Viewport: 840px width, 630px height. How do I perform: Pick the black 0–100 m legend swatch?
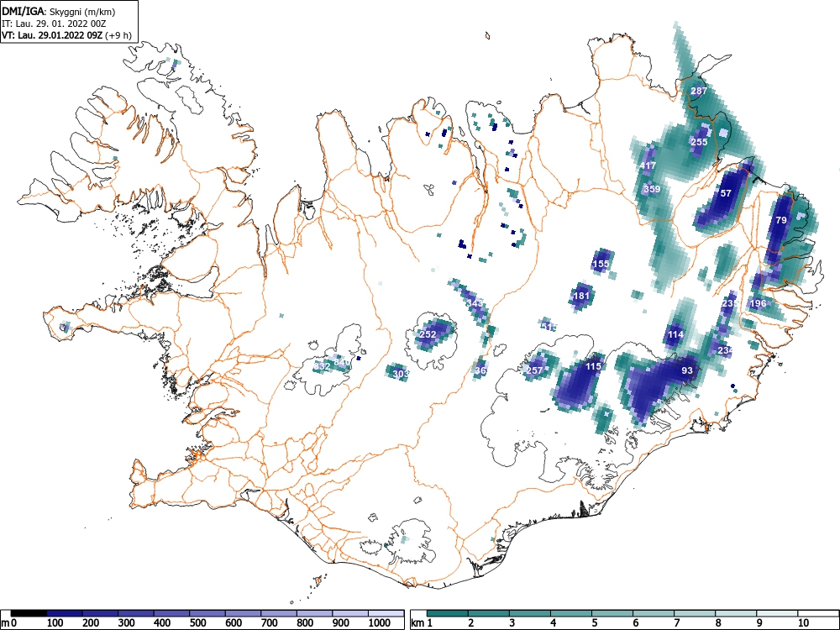pyautogui.click(x=29, y=613)
